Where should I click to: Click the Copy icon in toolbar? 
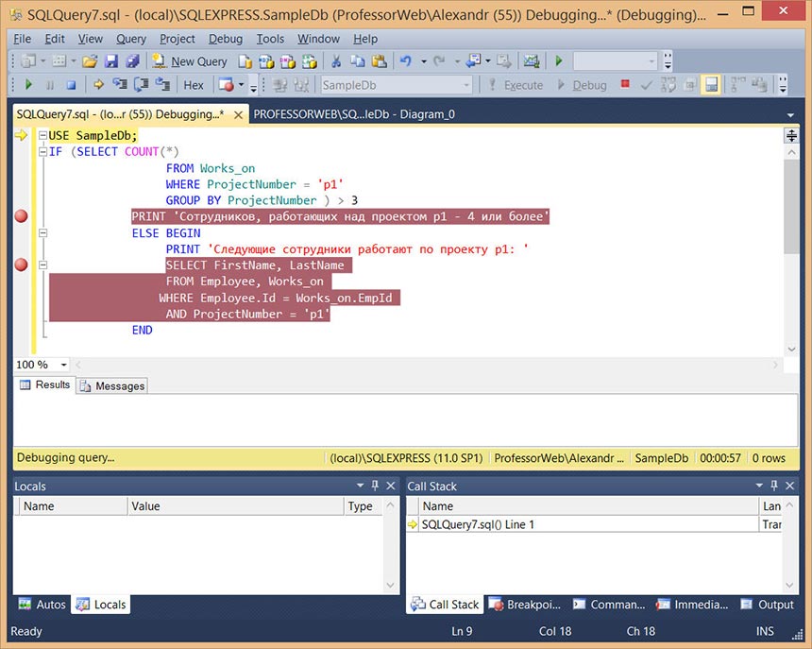(x=357, y=61)
